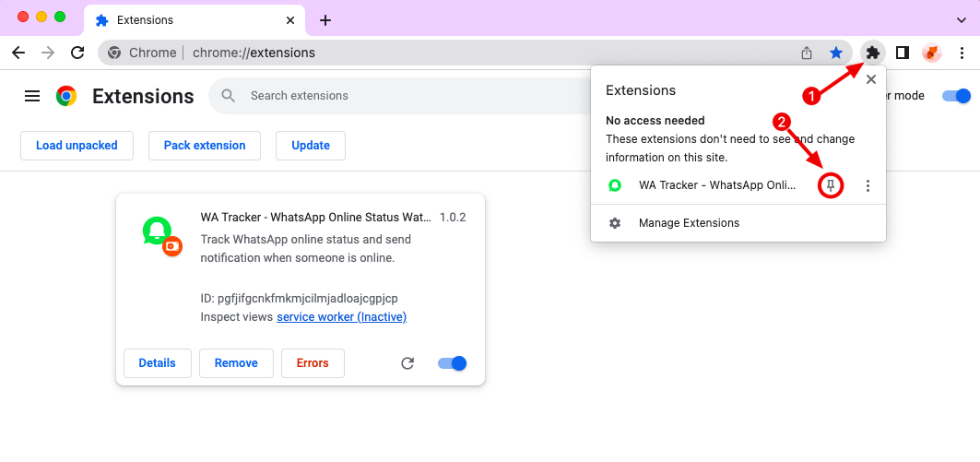Share this page from address bar
Image resolution: width=980 pixels, height=462 pixels.
pyautogui.click(x=807, y=53)
